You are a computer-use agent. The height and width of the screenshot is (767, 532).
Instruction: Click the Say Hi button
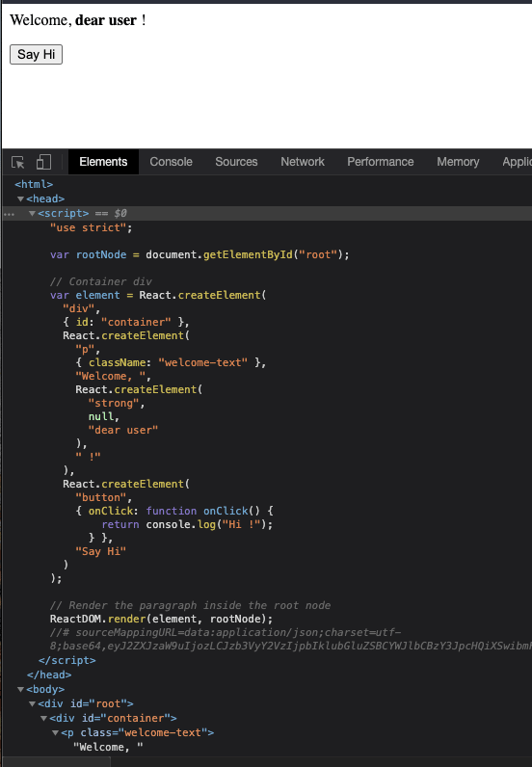click(x=37, y=54)
